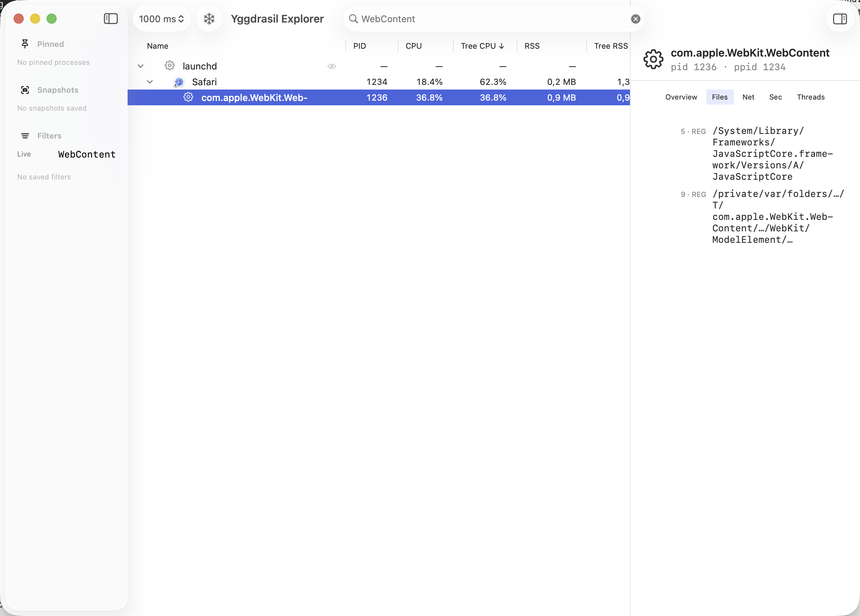The width and height of the screenshot is (860, 616).
Task: Select the com.apple.WebKit.Web- process row
Action: tap(378, 97)
